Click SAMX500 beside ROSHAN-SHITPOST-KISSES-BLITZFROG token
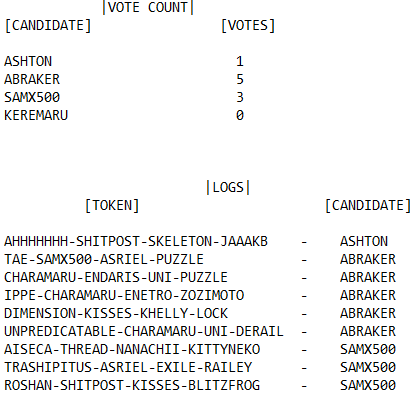This screenshot has width=417, height=403. [368, 385]
